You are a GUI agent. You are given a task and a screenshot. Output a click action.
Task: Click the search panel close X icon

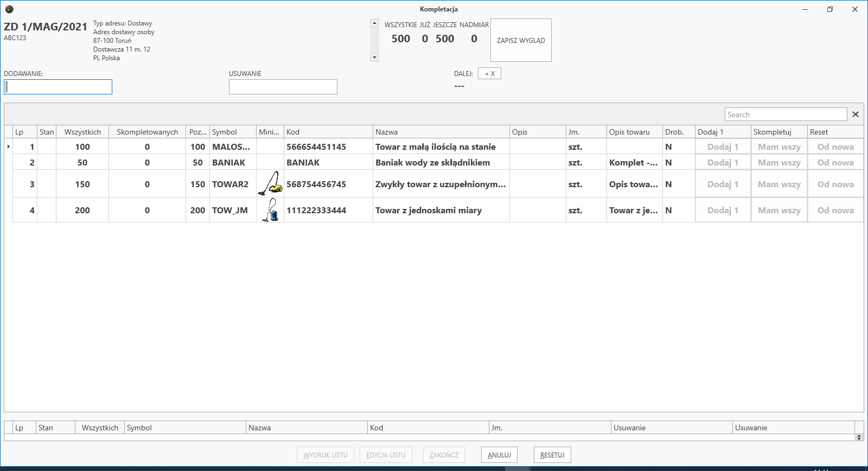[856, 114]
